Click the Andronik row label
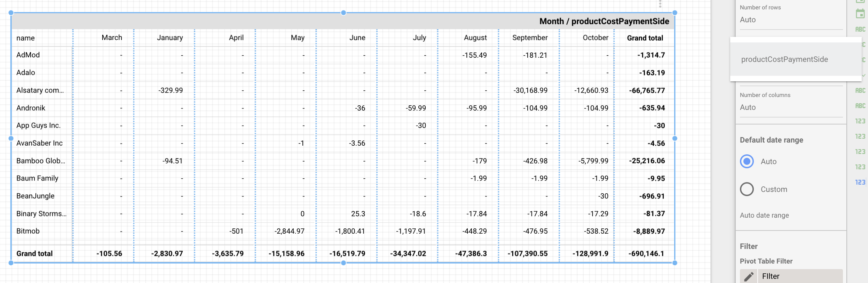Viewport: 868px width, 283px height. [31, 108]
